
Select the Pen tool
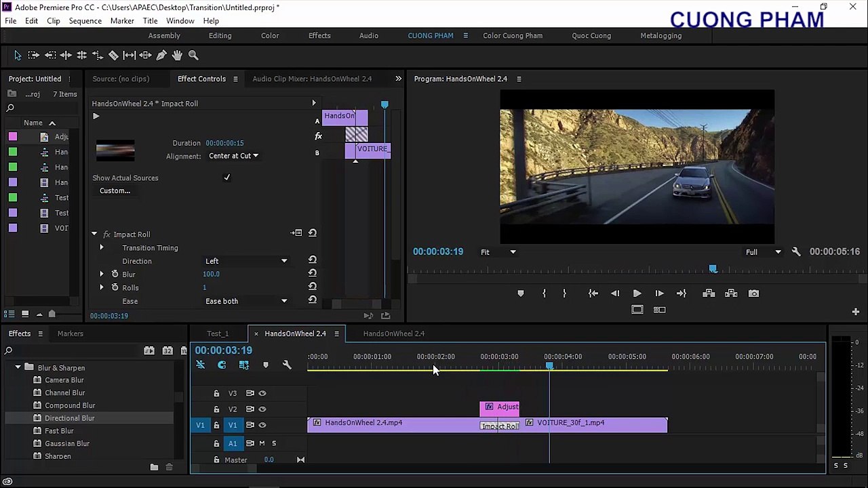[x=161, y=55]
